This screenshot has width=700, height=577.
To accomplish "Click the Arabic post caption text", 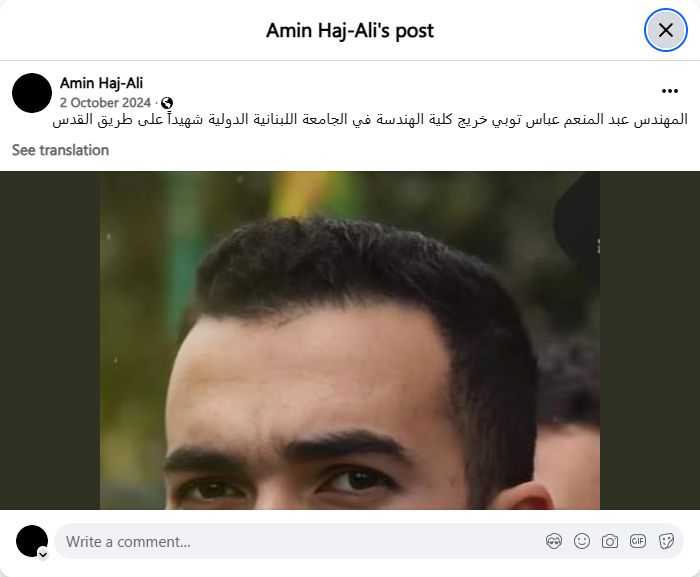I will pos(370,120).
